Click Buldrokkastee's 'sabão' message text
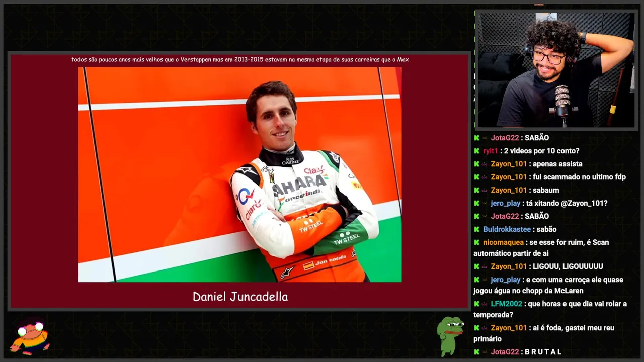The height and width of the screenshot is (362, 644). (x=546, y=229)
